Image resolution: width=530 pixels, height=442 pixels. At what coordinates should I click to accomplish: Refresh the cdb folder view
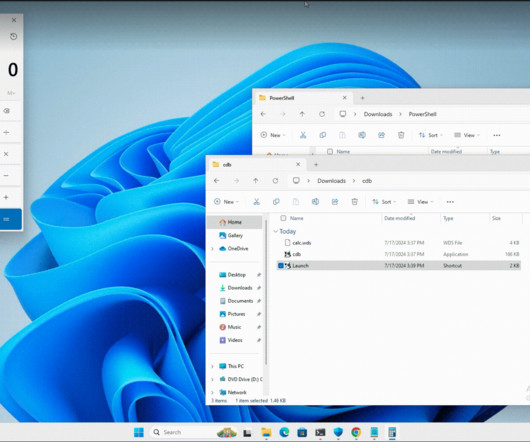275,181
